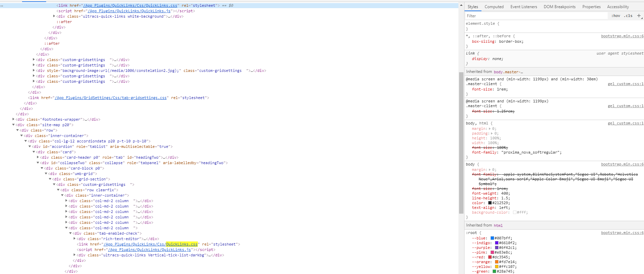Screen dimensions: 644x274
Task: Open the #212529 body color swatch
Action: pyautogui.click(x=490, y=203)
